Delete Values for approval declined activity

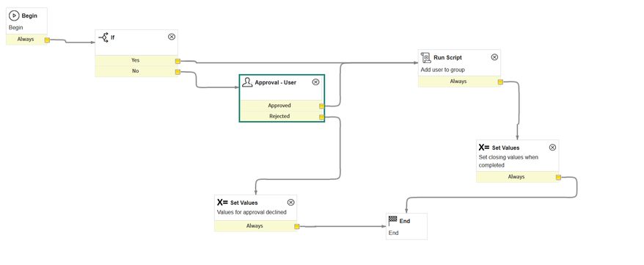tap(290, 202)
